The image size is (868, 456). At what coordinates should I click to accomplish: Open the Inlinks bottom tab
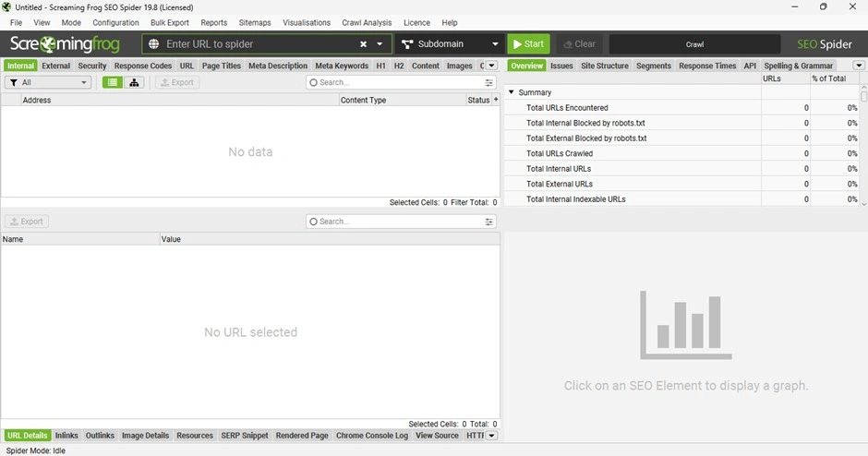point(66,436)
